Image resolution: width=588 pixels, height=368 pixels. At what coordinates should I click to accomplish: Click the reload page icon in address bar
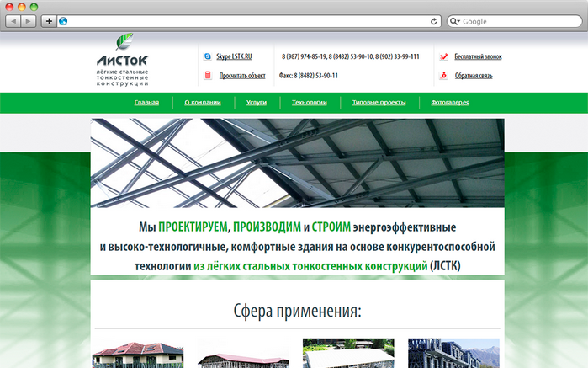tap(434, 21)
